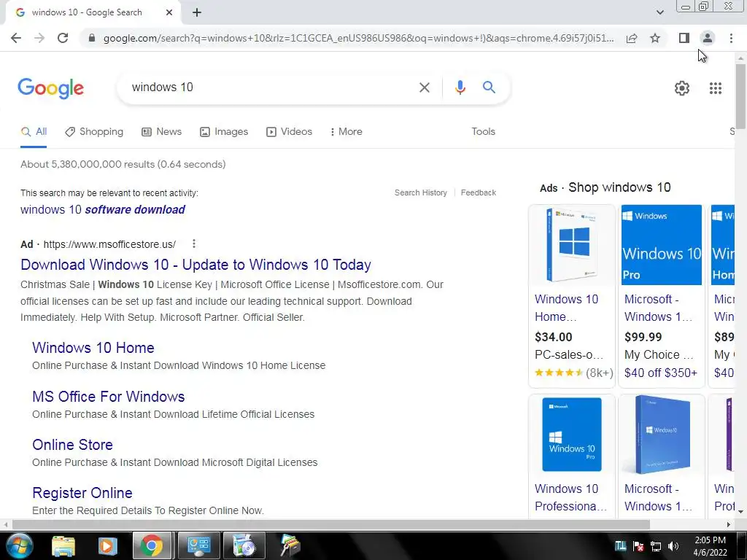Click the padlock site info icon
The width and height of the screenshot is (747, 560).
(92, 38)
